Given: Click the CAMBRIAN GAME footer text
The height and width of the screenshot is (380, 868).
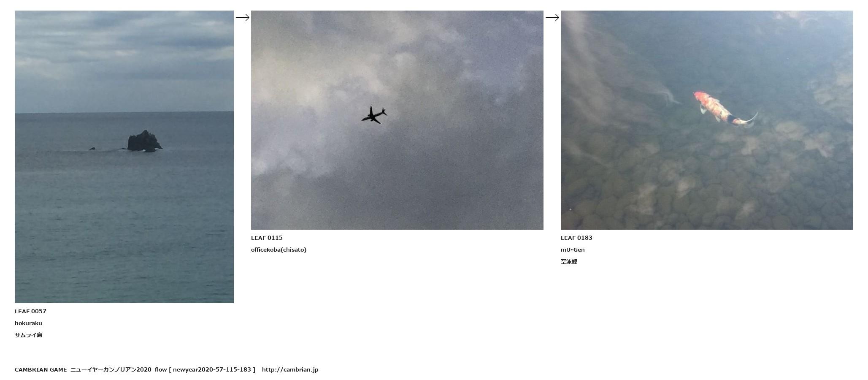Looking at the screenshot, I should click(x=41, y=369).
